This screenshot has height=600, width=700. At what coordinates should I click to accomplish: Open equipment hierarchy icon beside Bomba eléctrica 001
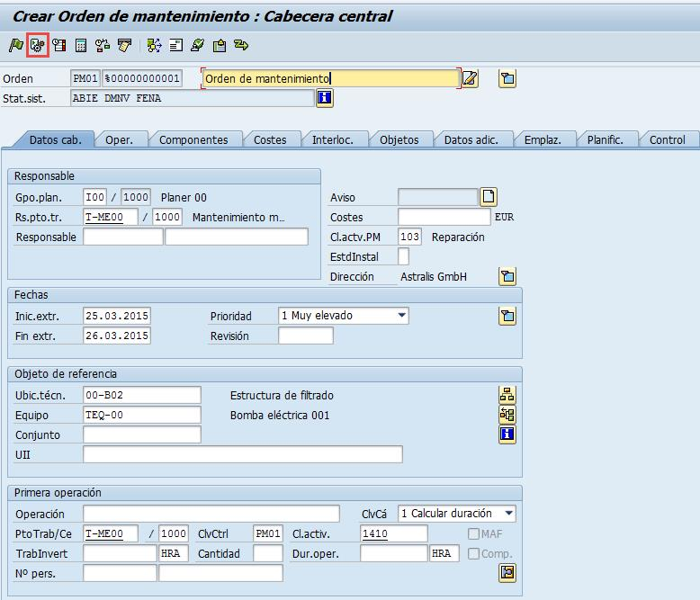[x=507, y=415]
